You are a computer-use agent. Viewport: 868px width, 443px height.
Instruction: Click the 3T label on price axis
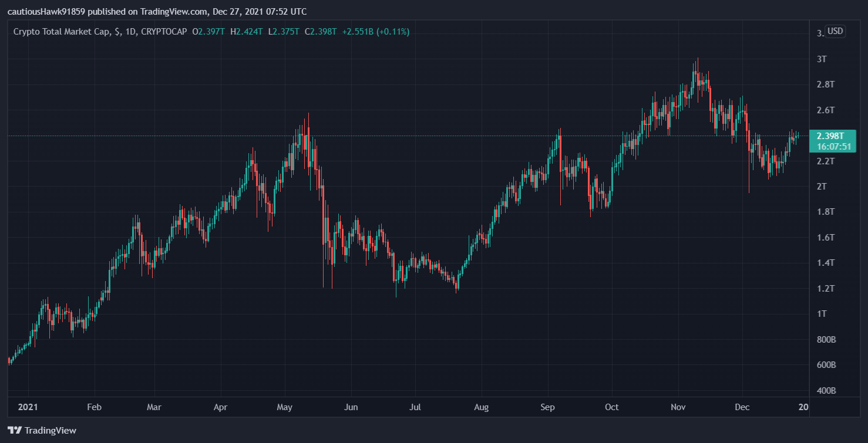click(822, 59)
